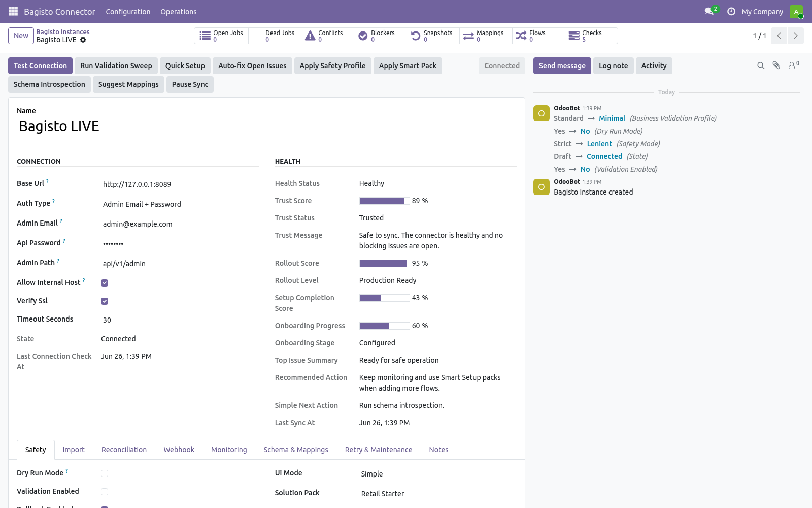Open the Configuration menu
The height and width of the screenshot is (508, 812).
128,12
